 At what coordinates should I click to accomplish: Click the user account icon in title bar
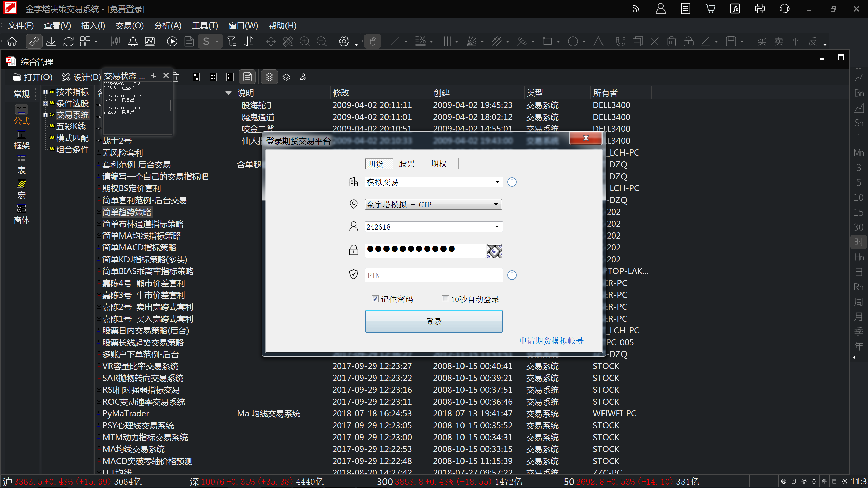point(660,9)
